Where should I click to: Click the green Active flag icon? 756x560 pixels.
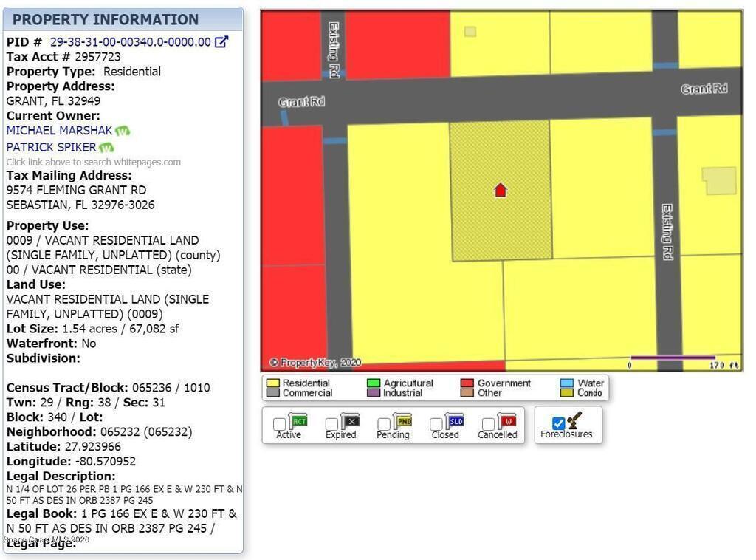coord(299,421)
